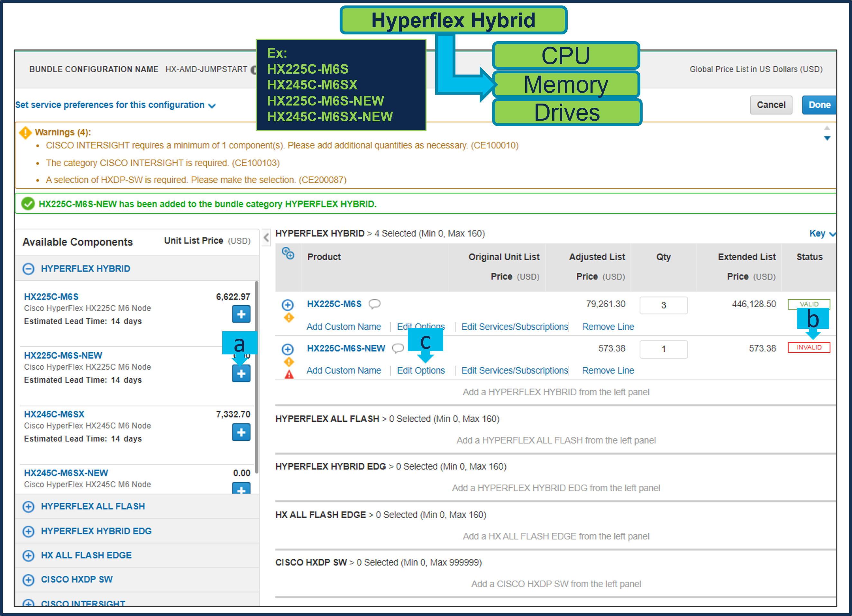Add HX245C-M6SX using its plus button
Image resolution: width=852 pixels, height=616 pixels.
pyautogui.click(x=241, y=432)
